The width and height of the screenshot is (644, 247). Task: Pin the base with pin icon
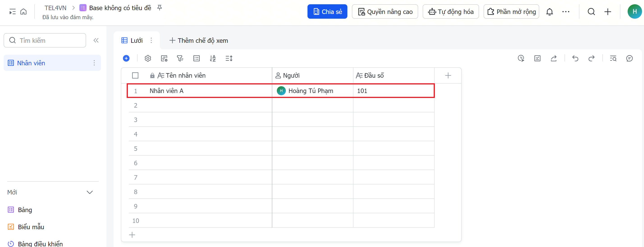point(160,8)
